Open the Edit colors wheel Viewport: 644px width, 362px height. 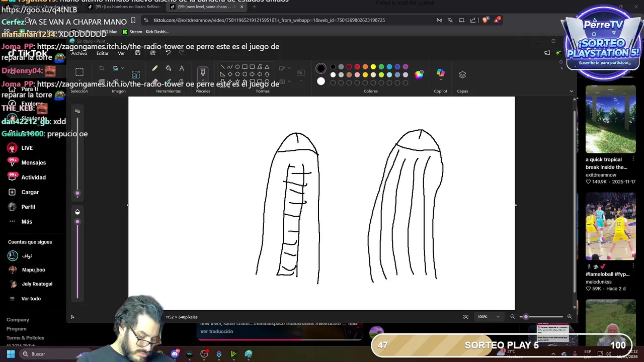pos(419,75)
